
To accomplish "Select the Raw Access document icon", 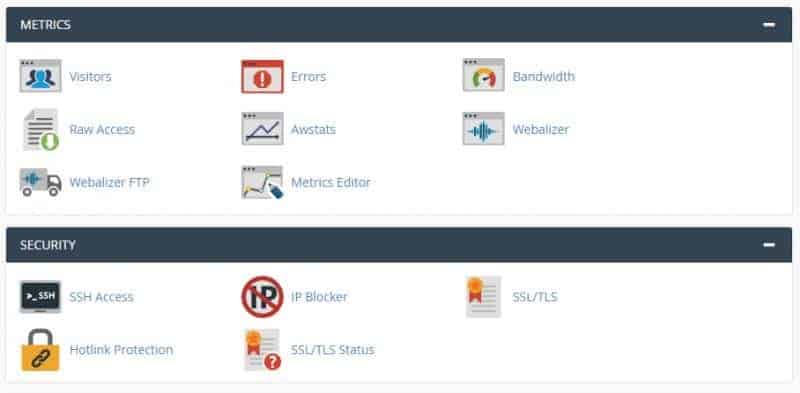I will coord(41,130).
